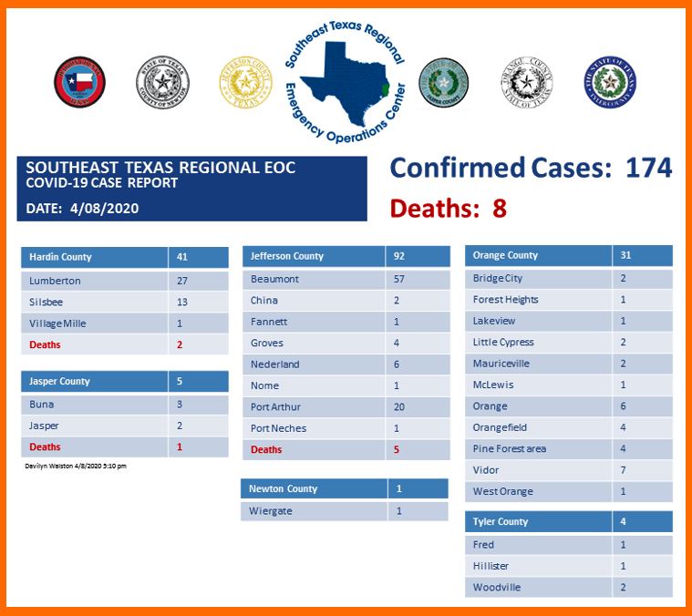This screenshot has width=692, height=616.
Task: Click the 'DATE: 4/08/2020' text
Action: tap(82, 208)
